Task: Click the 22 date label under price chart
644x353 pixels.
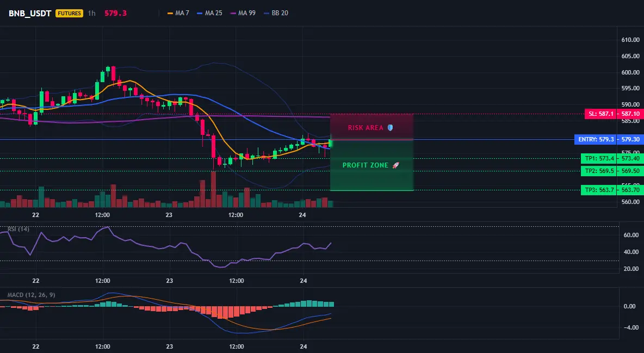Action: pos(36,215)
